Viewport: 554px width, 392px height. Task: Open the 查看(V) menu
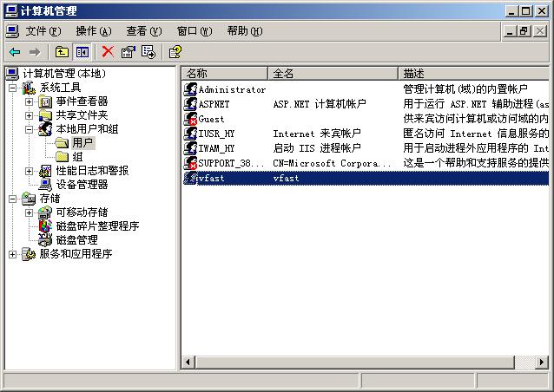[x=143, y=31]
